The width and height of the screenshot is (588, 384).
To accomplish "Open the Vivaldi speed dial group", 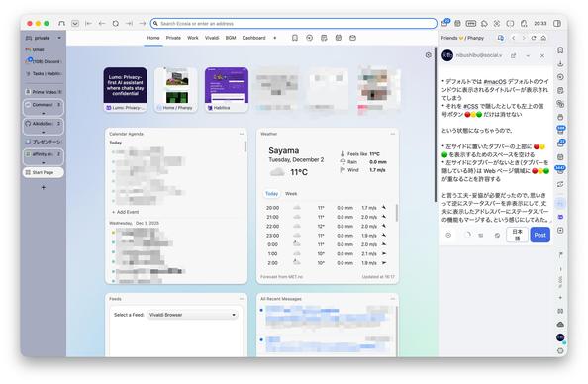I will tap(212, 38).
